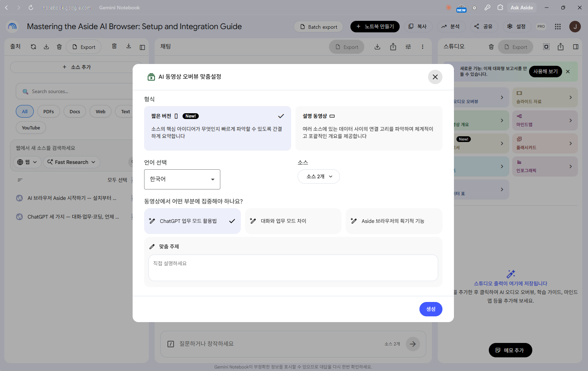588x371 pixels.
Task: Open the 소스 2개 sources dropdown
Action: coord(319,177)
